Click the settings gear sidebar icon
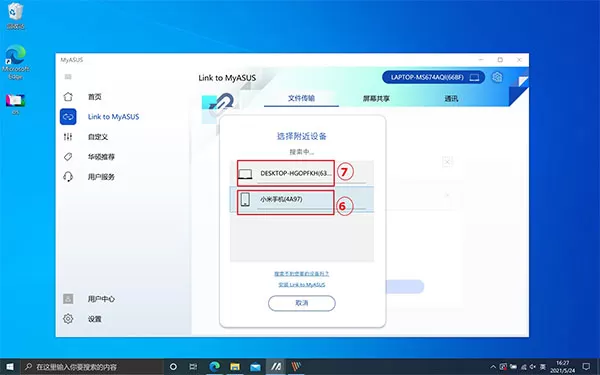This screenshot has width=600, height=375. 68,319
